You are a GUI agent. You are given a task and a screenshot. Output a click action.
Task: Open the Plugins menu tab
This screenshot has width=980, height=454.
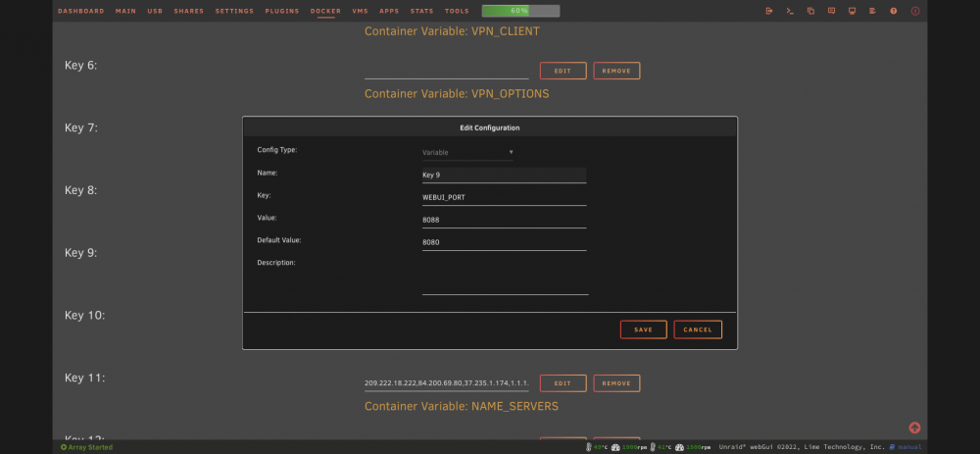click(282, 11)
